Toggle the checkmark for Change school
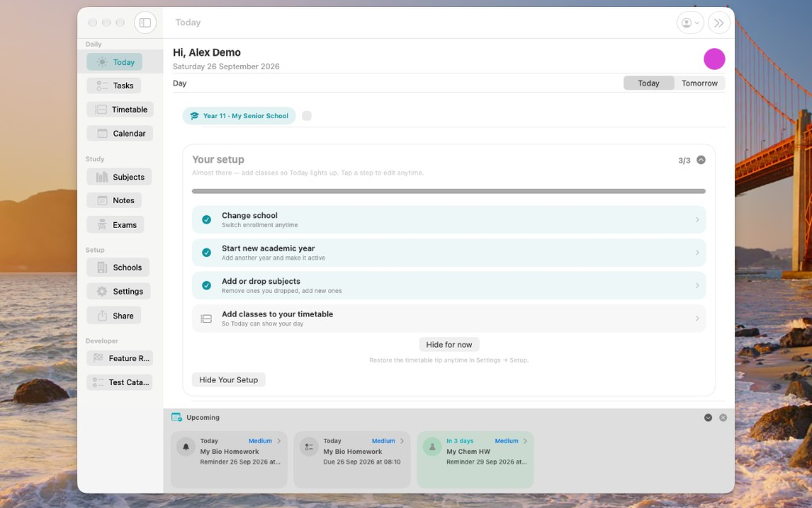This screenshot has height=508, width=812. point(206,220)
